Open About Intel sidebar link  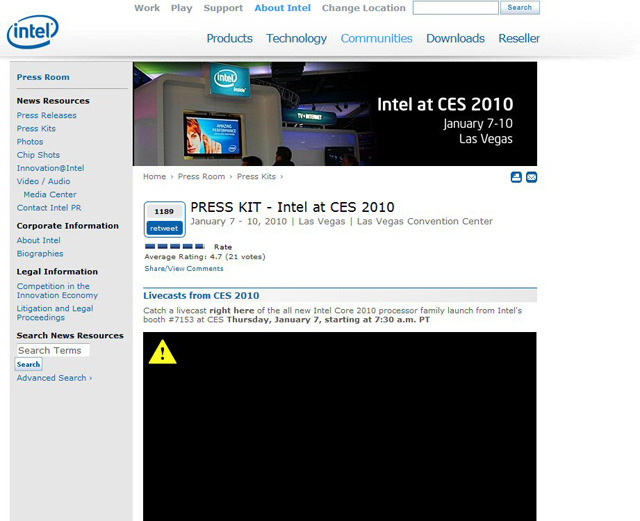pyautogui.click(x=39, y=240)
